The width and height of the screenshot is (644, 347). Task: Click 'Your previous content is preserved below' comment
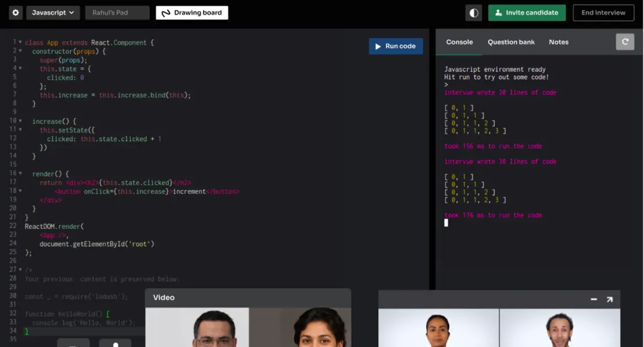point(101,279)
